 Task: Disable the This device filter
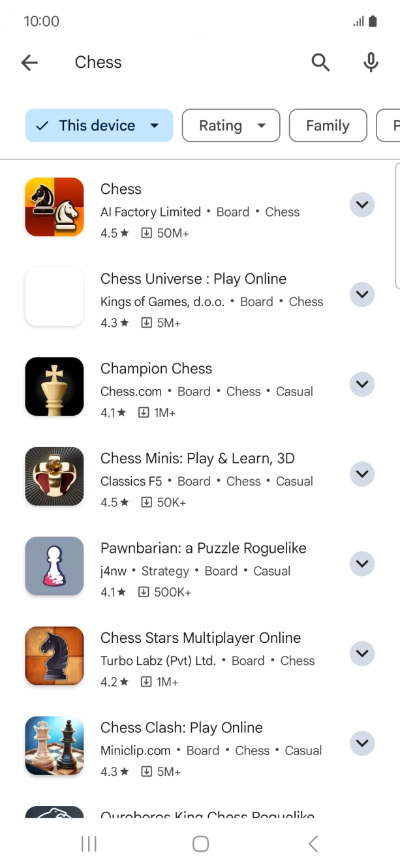point(99,125)
